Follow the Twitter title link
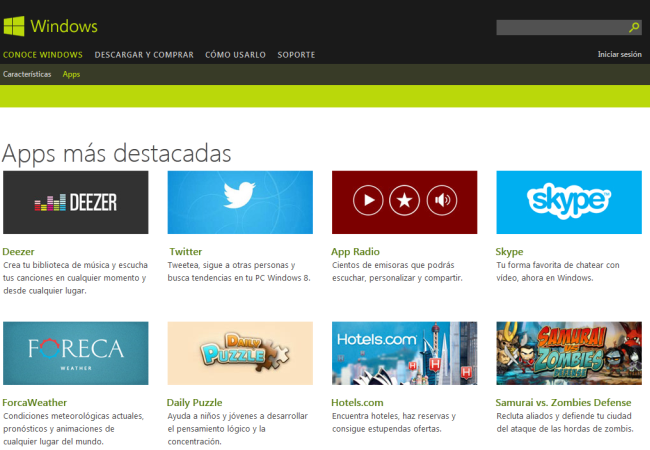650x450 pixels. [x=186, y=252]
